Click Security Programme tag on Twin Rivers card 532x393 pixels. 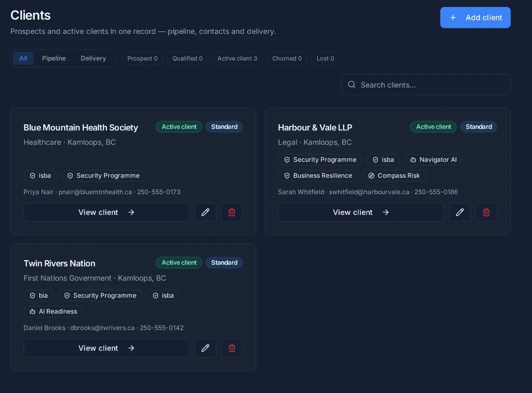pyautogui.click(x=100, y=295)
